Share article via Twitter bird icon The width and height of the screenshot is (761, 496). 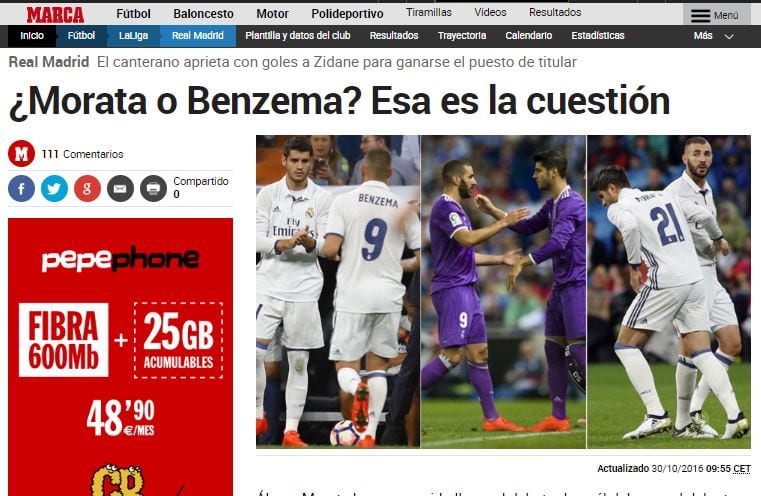tap(54, 188)
